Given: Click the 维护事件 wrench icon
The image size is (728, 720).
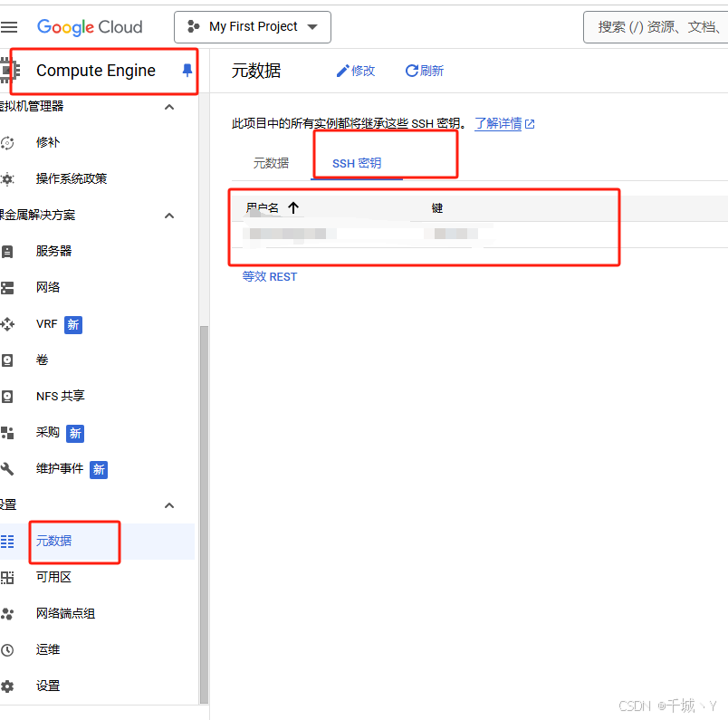Looking at the screenshot, I should pyautogui.click(x=7, y=469).
